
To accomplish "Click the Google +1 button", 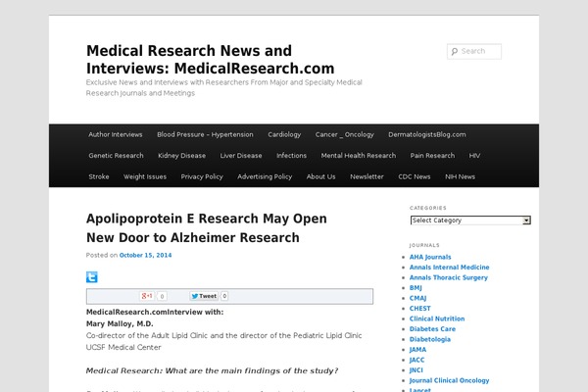I will pos(147,296).
